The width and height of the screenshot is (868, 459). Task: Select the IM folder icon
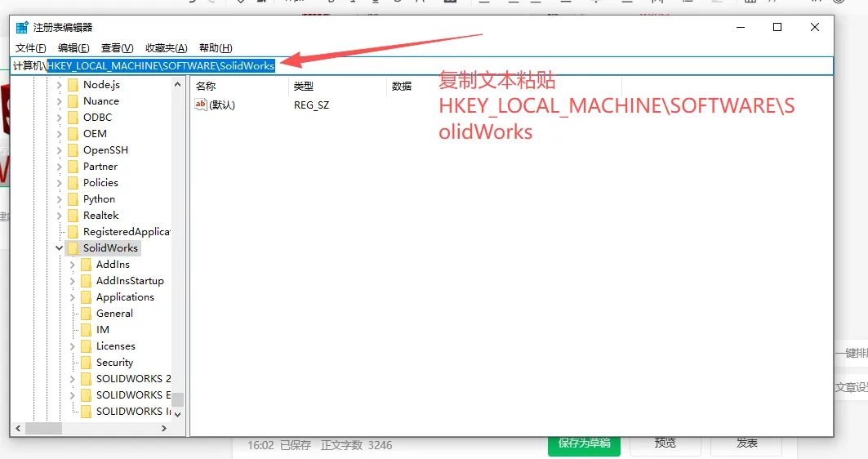pos(86,331)
